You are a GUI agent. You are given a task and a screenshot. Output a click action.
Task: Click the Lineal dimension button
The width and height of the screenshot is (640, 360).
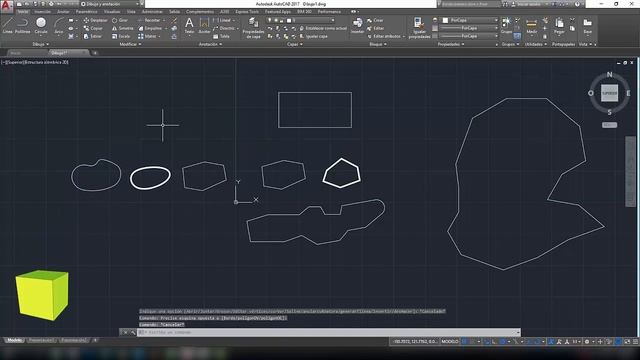coord(222,20)
